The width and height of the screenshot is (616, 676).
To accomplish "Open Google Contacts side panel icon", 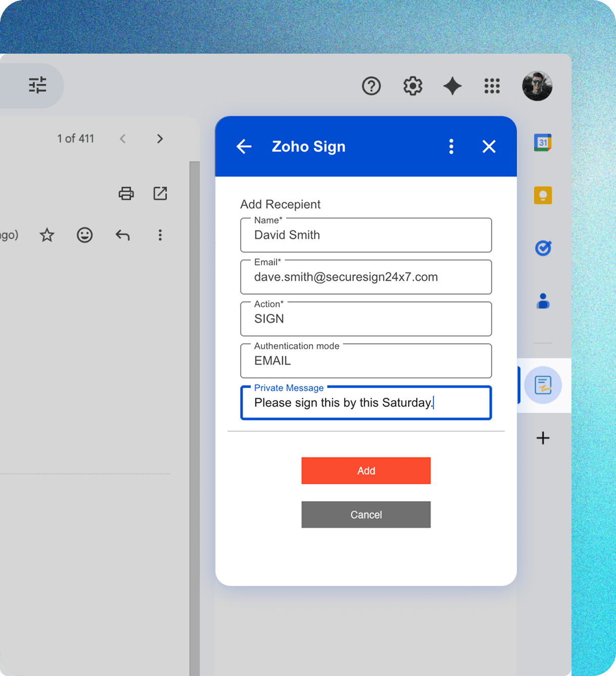I will coord(543,301).
